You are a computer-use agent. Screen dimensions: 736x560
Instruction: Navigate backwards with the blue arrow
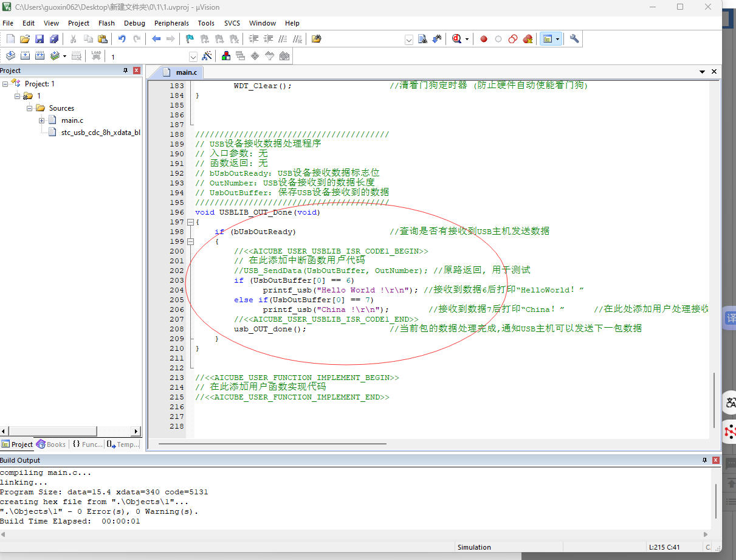pos(156,39)
